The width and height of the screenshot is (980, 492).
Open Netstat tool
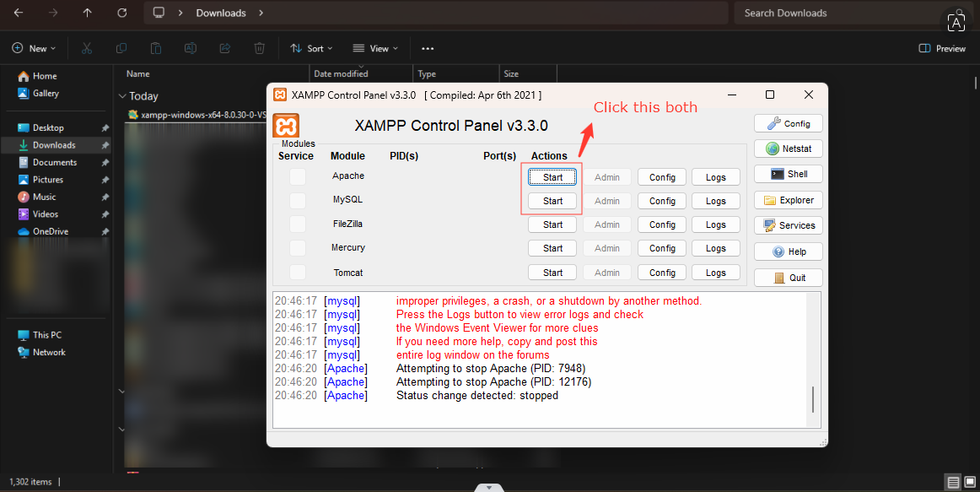[x=788, y=149]
